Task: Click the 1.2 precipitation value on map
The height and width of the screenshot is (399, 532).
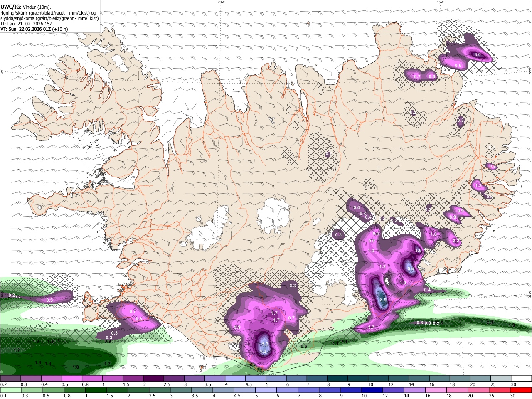Action: (383, 266)
